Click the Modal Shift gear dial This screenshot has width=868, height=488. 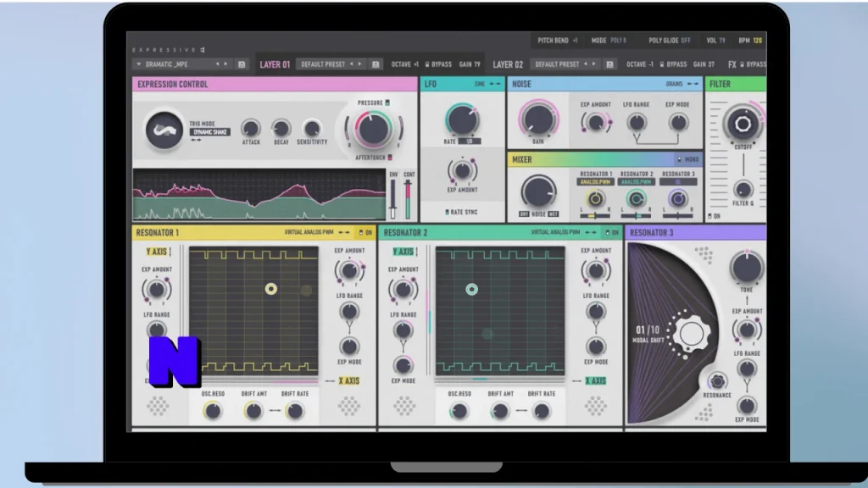[x=691, y=334]
